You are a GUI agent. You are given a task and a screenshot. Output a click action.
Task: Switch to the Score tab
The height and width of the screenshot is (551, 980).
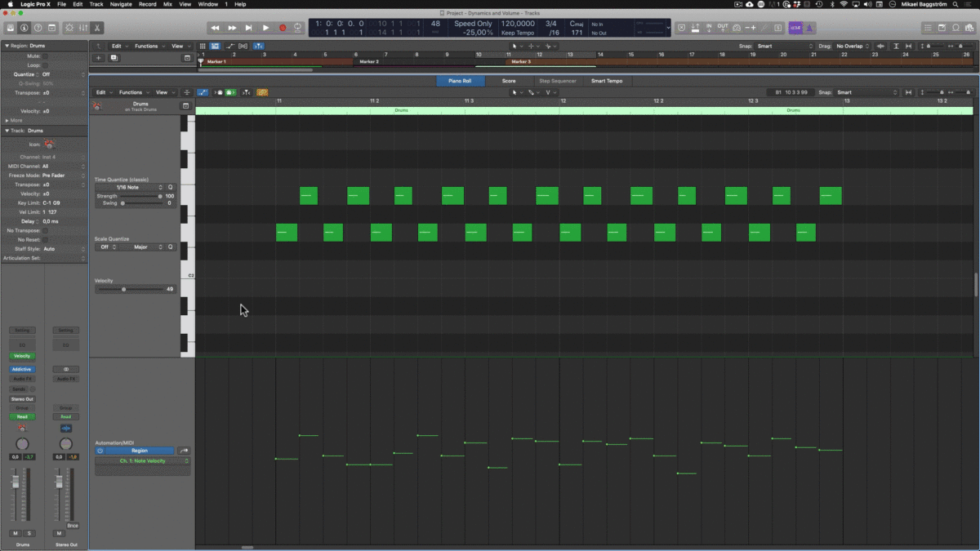point(508,81)
